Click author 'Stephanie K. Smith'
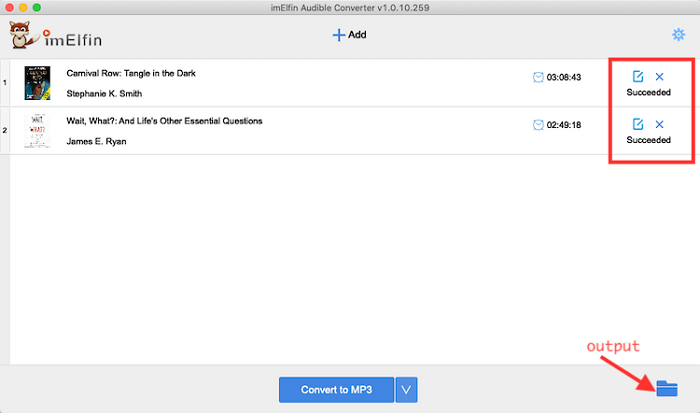This screenshot has height=413, width=700. 104,93
